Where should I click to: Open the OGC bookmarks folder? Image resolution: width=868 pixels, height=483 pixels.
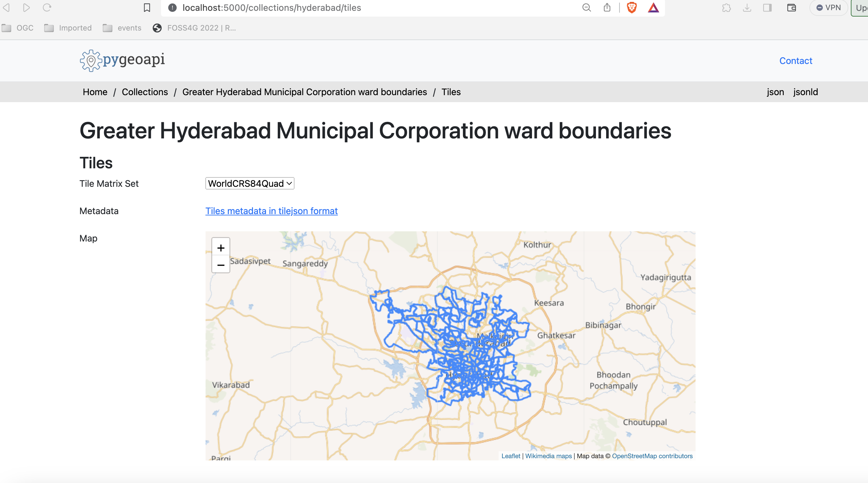click(18, 28)
